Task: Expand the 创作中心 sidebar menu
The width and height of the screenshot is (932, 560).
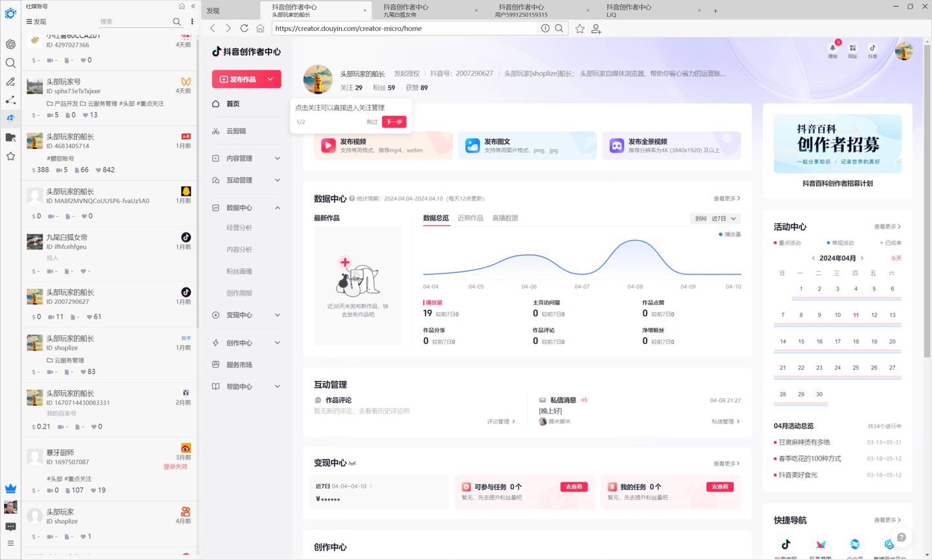Action: pyautogui.click(x=247, y=343)
